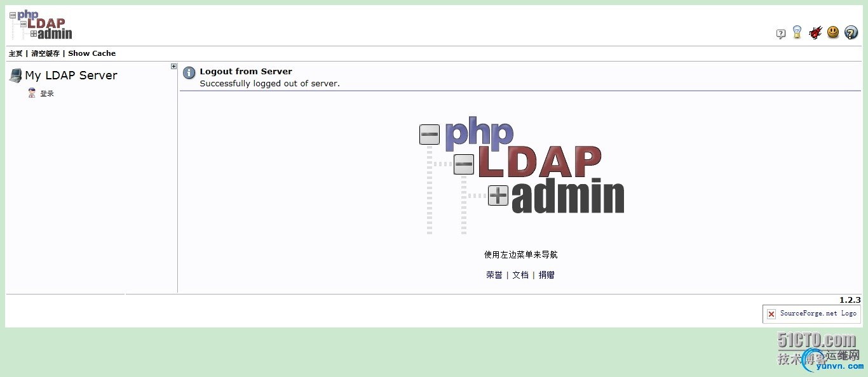
Task: Click the user icon beside 登录
Action: (x=32, y=93)
